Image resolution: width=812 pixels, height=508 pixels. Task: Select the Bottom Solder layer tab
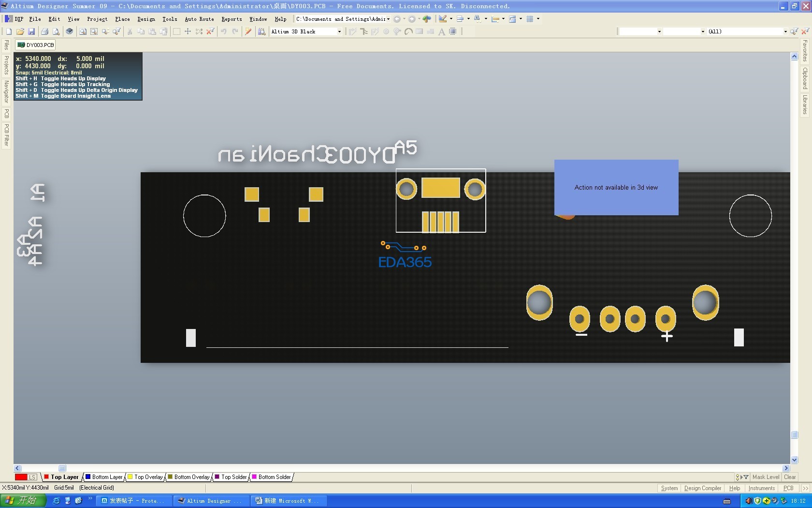click(x=271, y=477)
